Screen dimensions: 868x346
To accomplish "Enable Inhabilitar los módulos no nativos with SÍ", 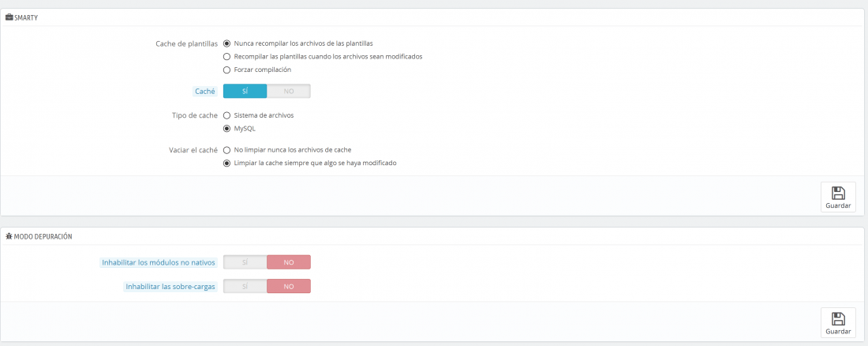I will click(x=245, y=262).
